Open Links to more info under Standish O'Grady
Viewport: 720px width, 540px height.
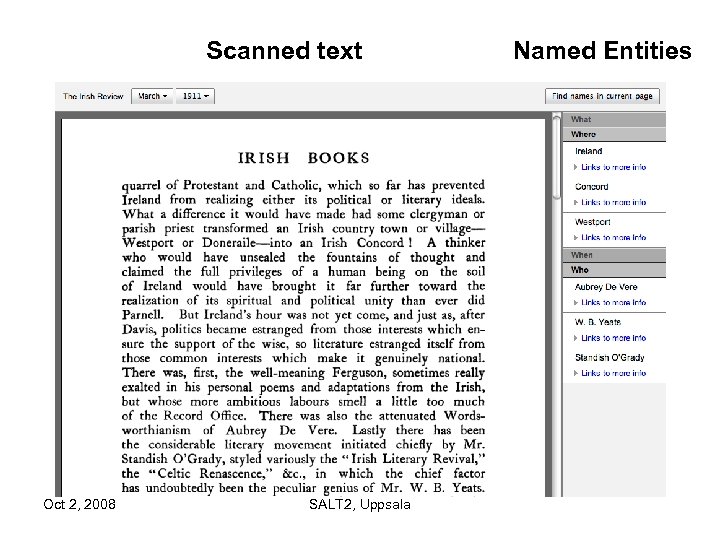coord(613,373)
